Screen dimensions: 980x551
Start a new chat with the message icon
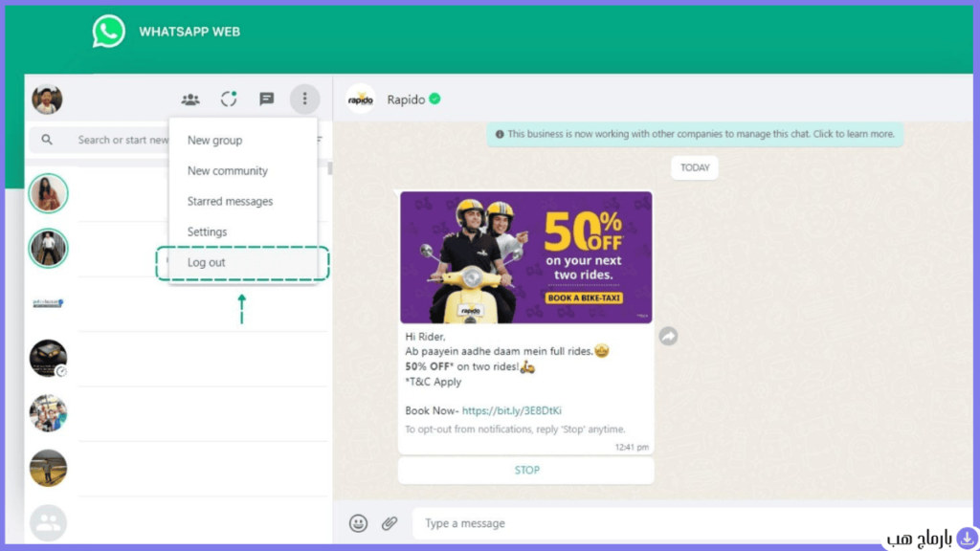click(267, 99)
